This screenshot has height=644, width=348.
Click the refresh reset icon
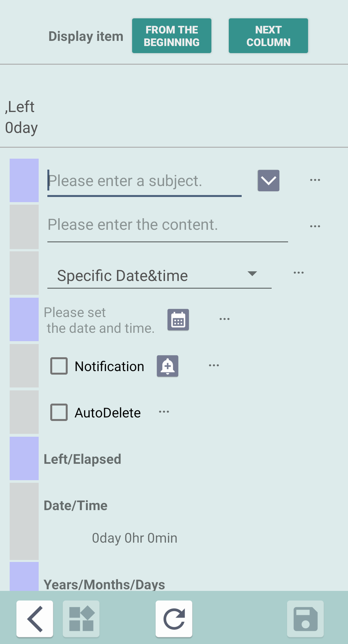click(x=174, y=619)
